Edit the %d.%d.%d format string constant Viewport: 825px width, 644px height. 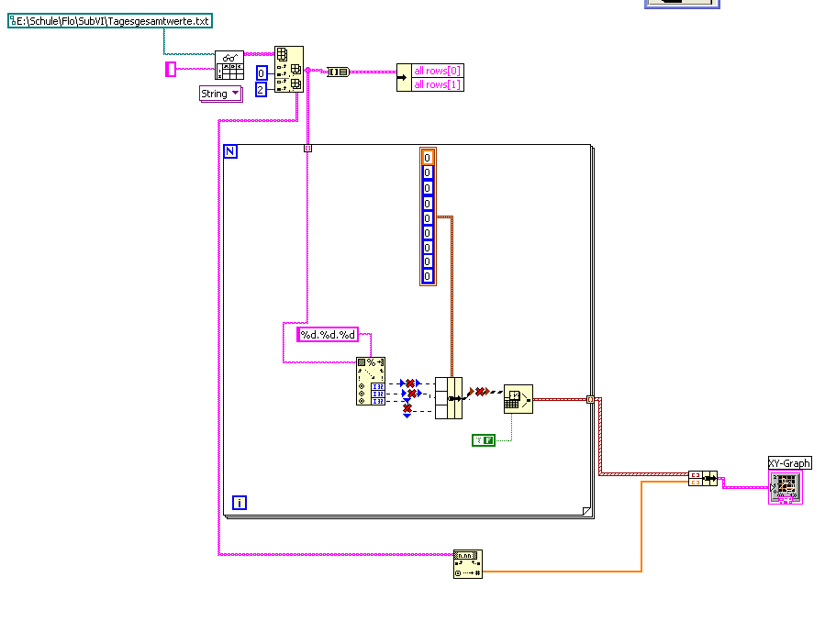pyautogui.click(x=328, y=335)
